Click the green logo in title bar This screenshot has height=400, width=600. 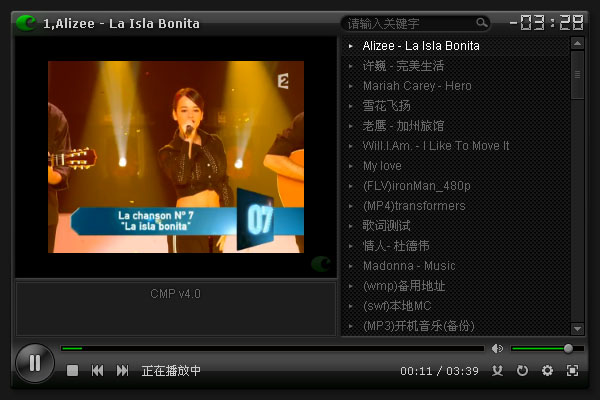(26, 23)
